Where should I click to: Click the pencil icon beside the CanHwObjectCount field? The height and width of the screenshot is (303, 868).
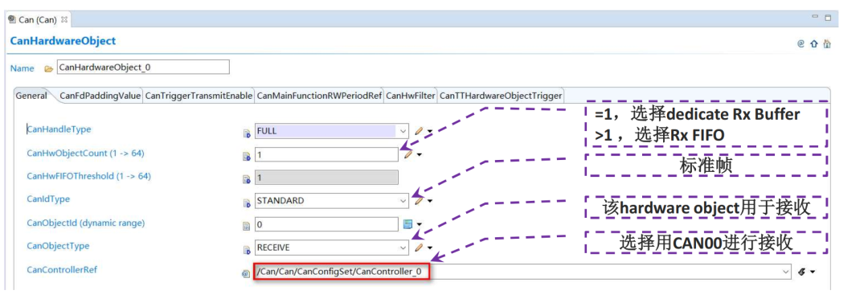point(408,154)
